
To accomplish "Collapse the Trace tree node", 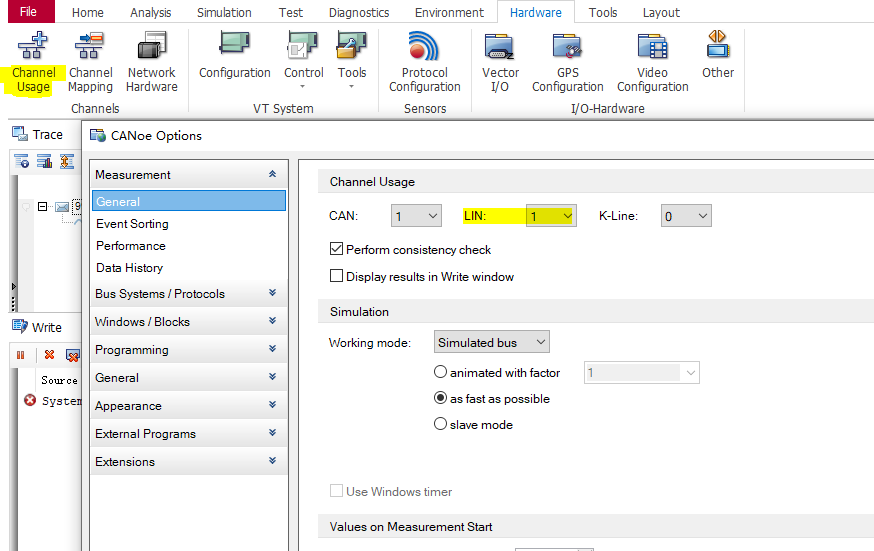I will (x=42, y=207).
